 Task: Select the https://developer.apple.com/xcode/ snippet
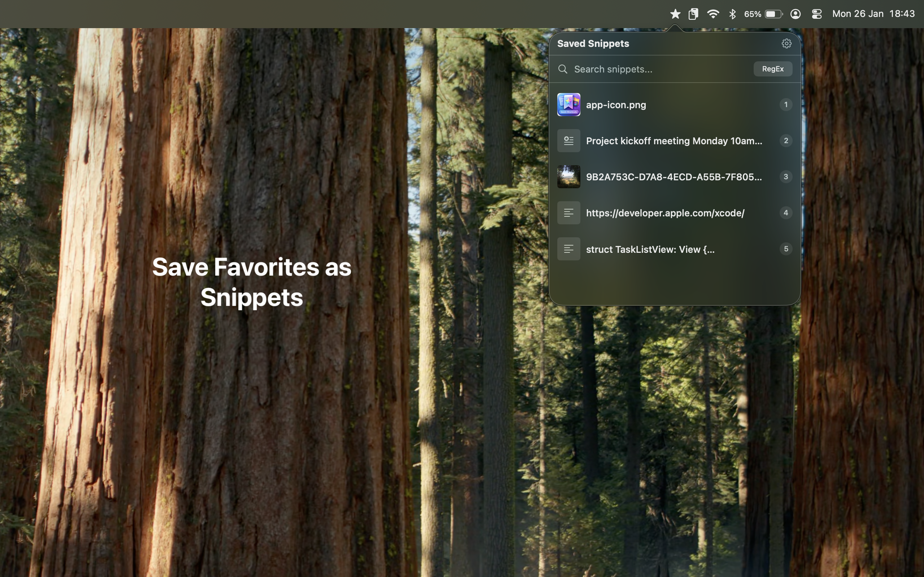tap(665, 212)
